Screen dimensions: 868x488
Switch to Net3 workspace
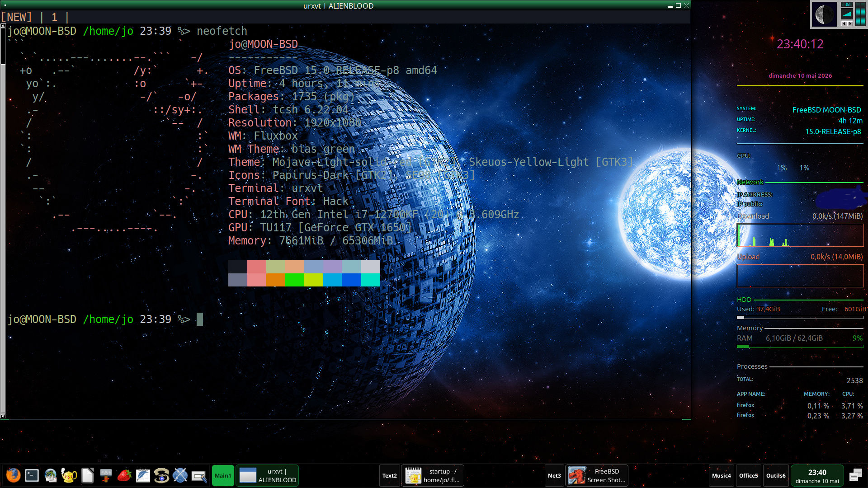click(554, 475)
